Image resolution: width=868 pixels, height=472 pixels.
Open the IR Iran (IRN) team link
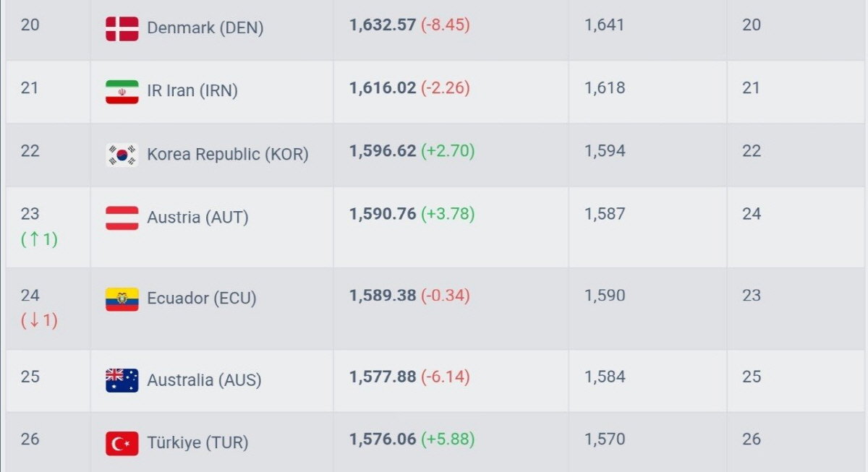(192, 91)
